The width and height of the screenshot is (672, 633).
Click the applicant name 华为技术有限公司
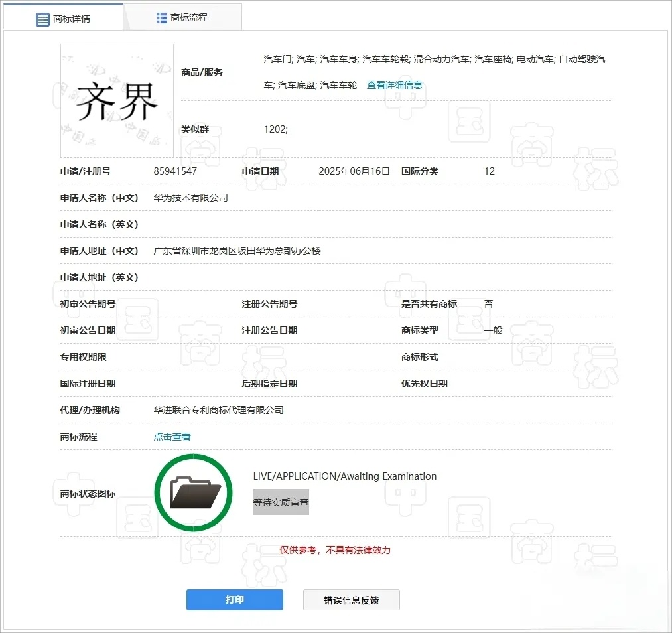pos(190,198)
